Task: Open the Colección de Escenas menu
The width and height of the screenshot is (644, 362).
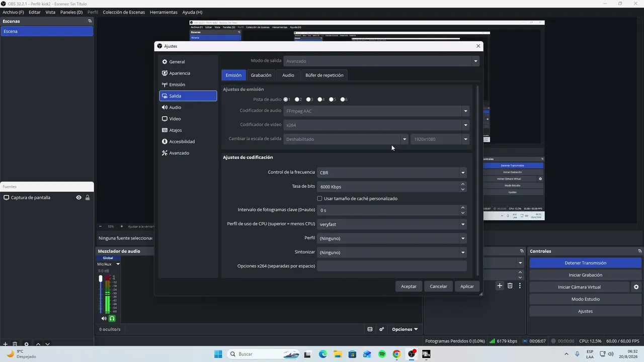Action: coord(124,12)
